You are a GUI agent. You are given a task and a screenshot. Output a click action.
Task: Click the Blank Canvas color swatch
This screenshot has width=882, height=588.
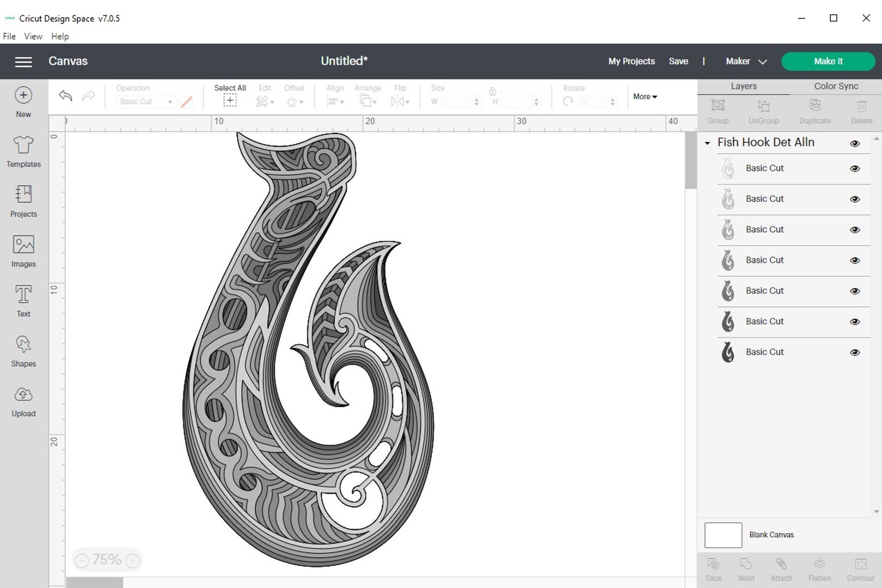pos(723,535)
